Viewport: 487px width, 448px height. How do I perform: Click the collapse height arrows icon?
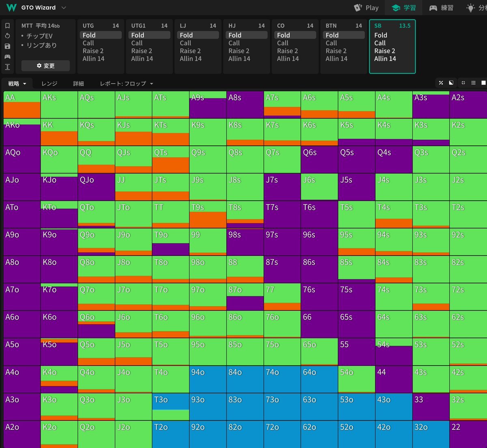(7, 67)
